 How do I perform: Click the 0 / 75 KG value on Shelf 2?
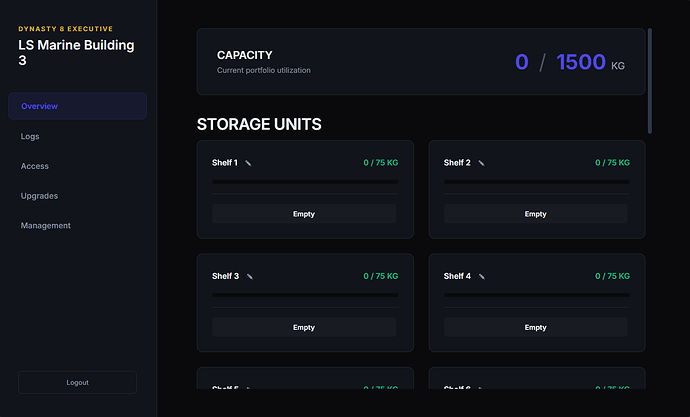pyautogui.click(x=613, y=163)
